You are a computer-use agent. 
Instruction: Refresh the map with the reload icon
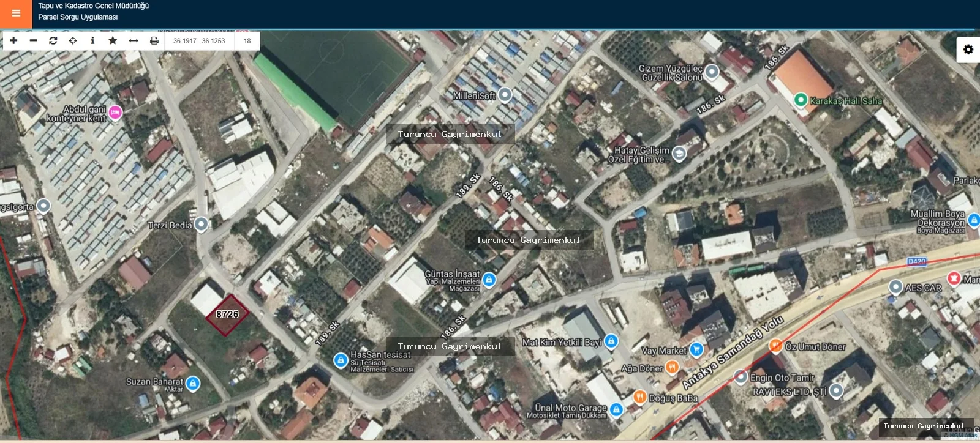click(53, 40)
